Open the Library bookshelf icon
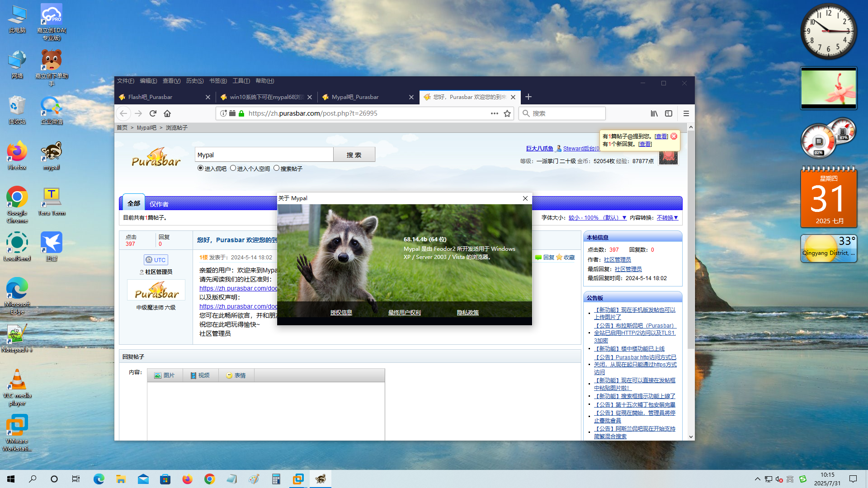 (654, 113)
